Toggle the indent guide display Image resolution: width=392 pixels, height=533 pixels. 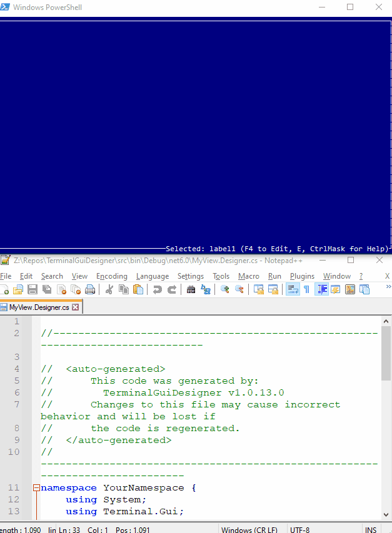[x=321, y=289]
